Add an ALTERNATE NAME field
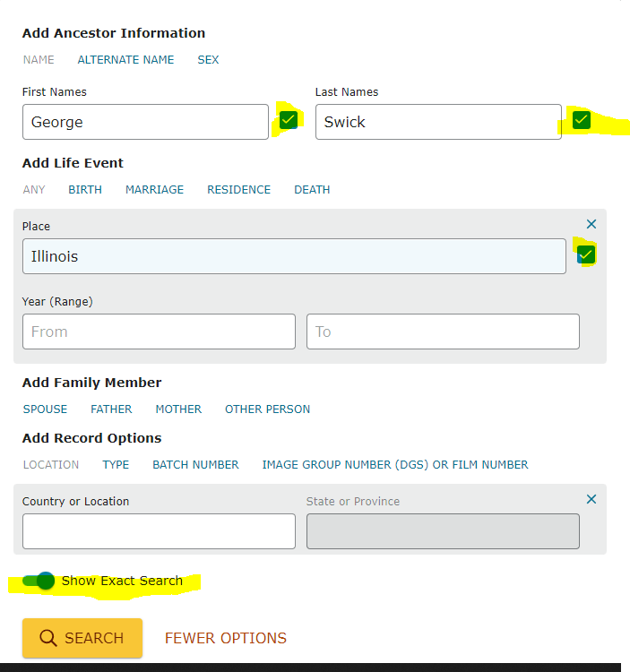Screen dimensions: 630x672 click(x=125, y=59)
